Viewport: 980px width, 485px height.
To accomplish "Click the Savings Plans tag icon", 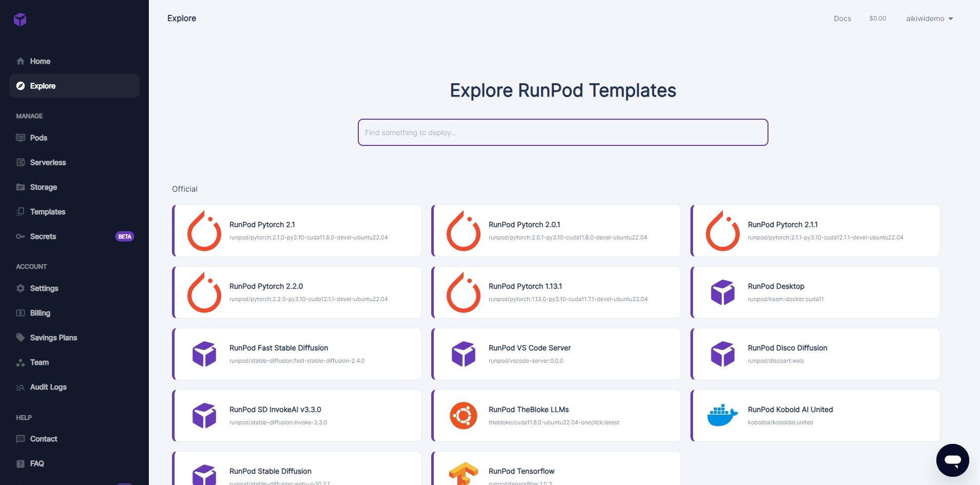I will pyautogui.click(x=21, y=338).
